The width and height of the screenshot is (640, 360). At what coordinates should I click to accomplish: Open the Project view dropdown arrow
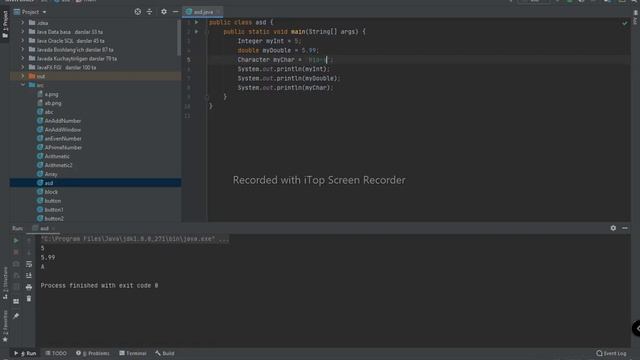[x=44, y=12]
